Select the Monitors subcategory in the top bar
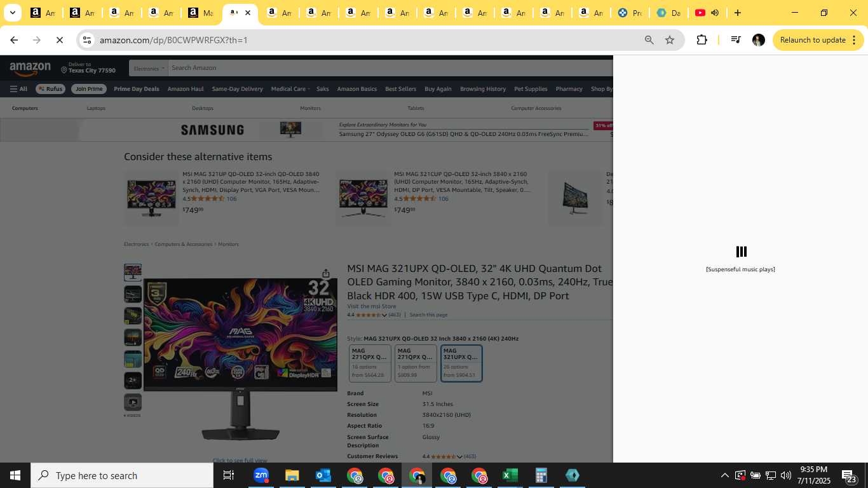 point(310,108)
